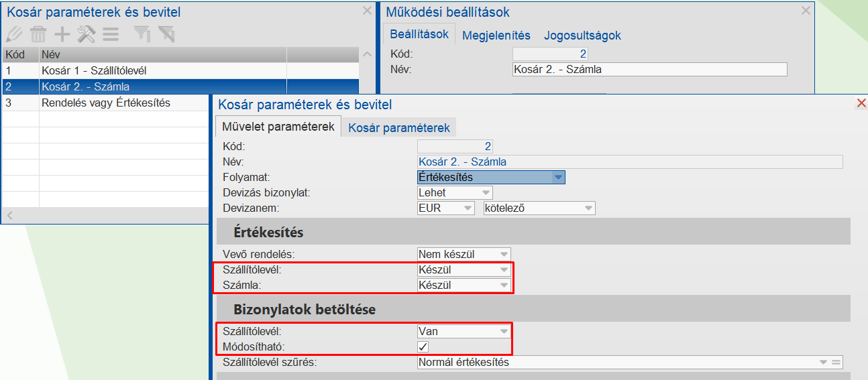Image resolution: width=868 pixels, height=380 pixels.
Task: Open the Szállítólevél dropdown showing Van
Action: (464, 331)
